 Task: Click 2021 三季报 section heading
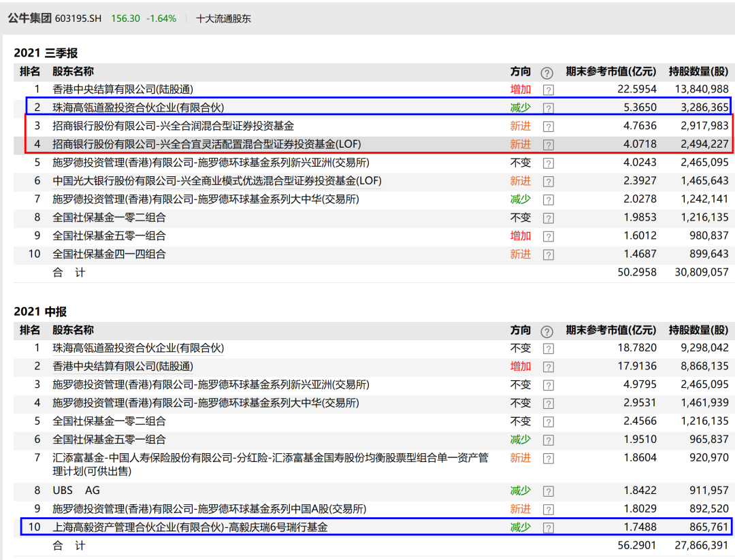tap(46, 53)
